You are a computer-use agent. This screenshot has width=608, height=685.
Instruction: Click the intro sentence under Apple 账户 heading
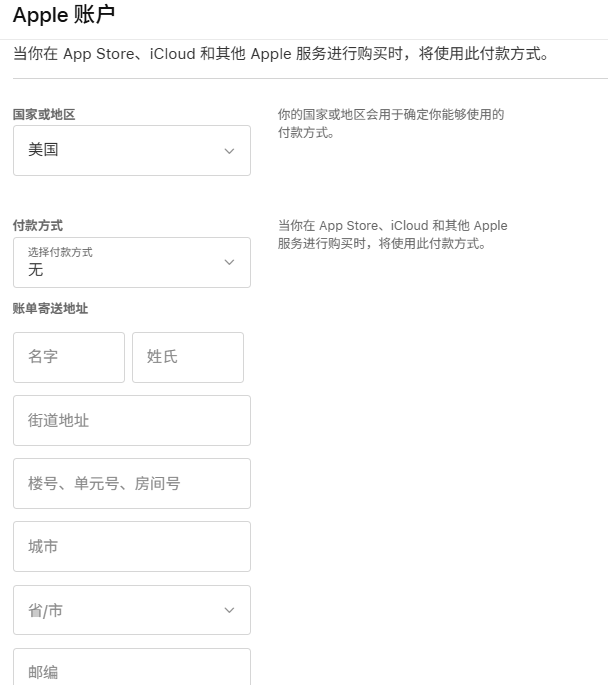[281, 54]
